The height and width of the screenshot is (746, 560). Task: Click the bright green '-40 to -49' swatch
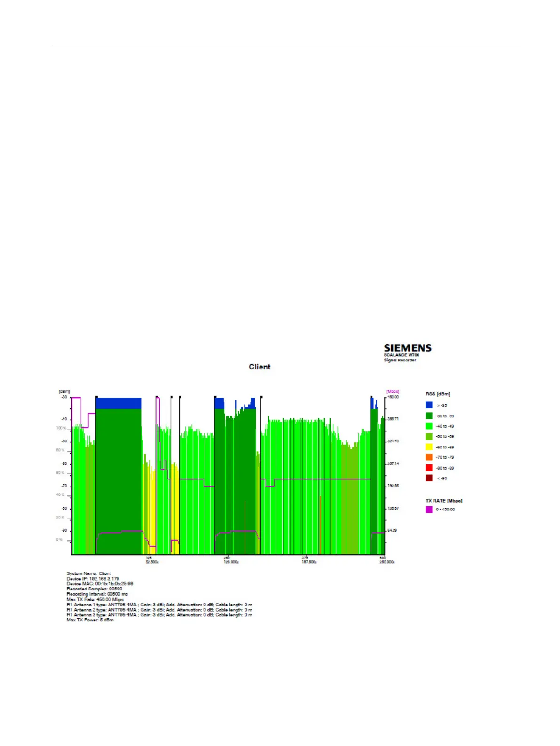(429, 426)
